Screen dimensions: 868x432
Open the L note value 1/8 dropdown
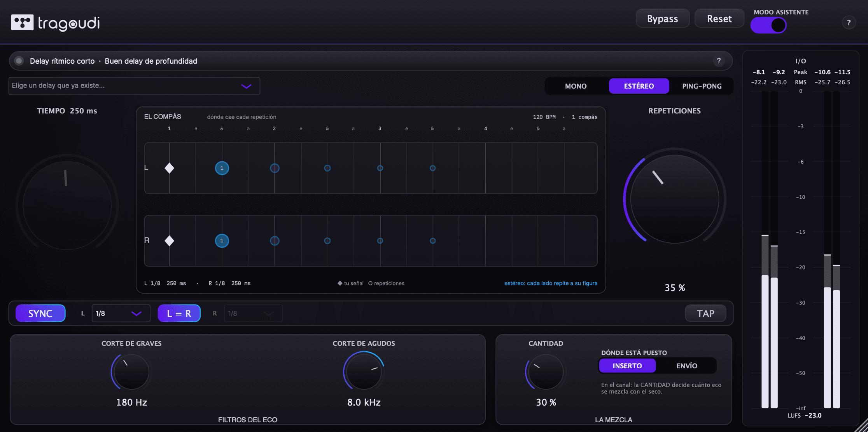click(121, 314)
